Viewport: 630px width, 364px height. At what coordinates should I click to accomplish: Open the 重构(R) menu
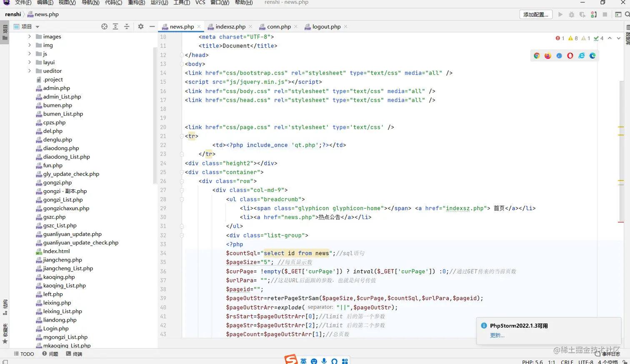[136, 2]
